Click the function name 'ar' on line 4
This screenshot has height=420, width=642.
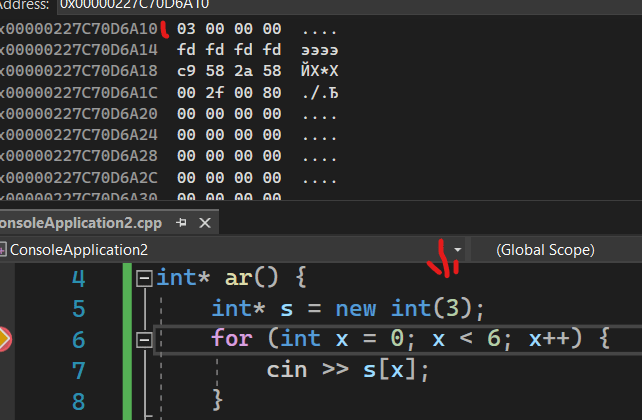(239, 278)
